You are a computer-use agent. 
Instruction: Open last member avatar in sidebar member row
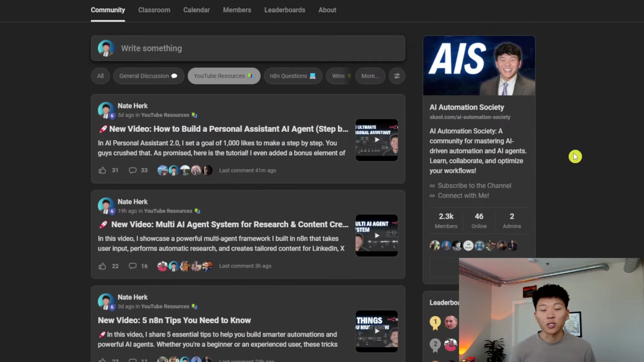513,246
